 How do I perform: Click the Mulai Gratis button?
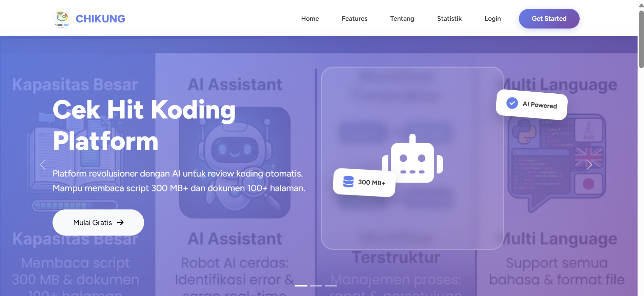pos(98,222)
